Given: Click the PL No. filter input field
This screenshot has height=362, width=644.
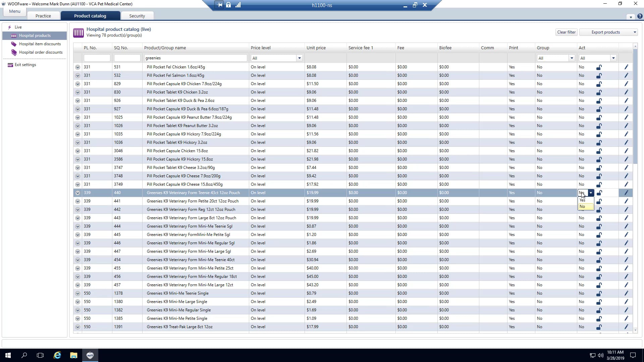Looking at the screenshot, I should (97, 58).
